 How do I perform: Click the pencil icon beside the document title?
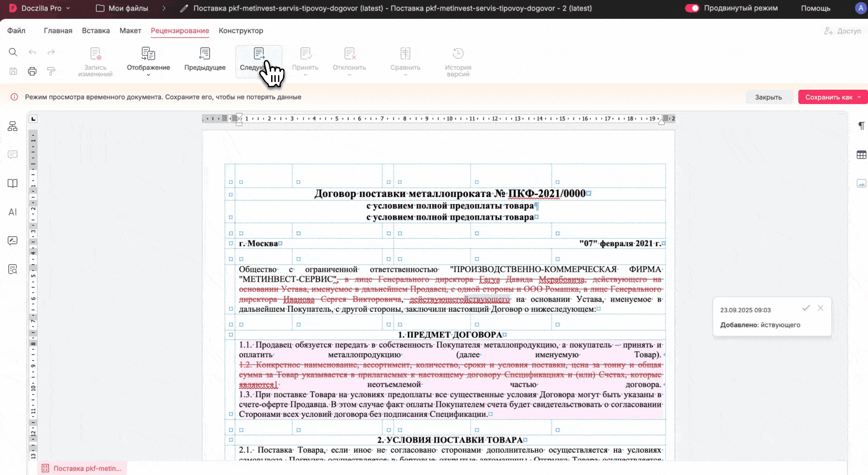pos(184,8)
